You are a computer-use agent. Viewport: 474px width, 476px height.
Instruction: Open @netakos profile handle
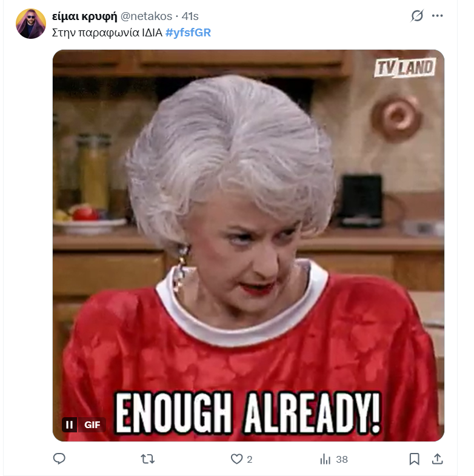tap(146, 16)
